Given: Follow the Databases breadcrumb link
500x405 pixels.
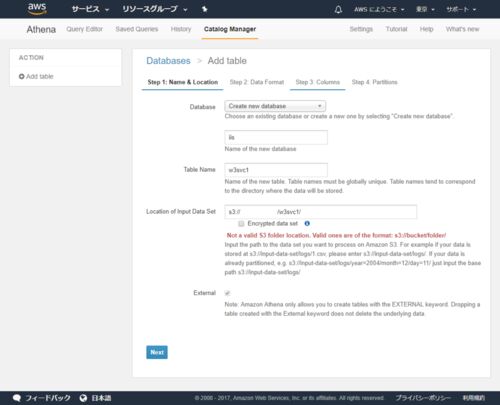Looking at the screenshot, I should pos(168,61).
